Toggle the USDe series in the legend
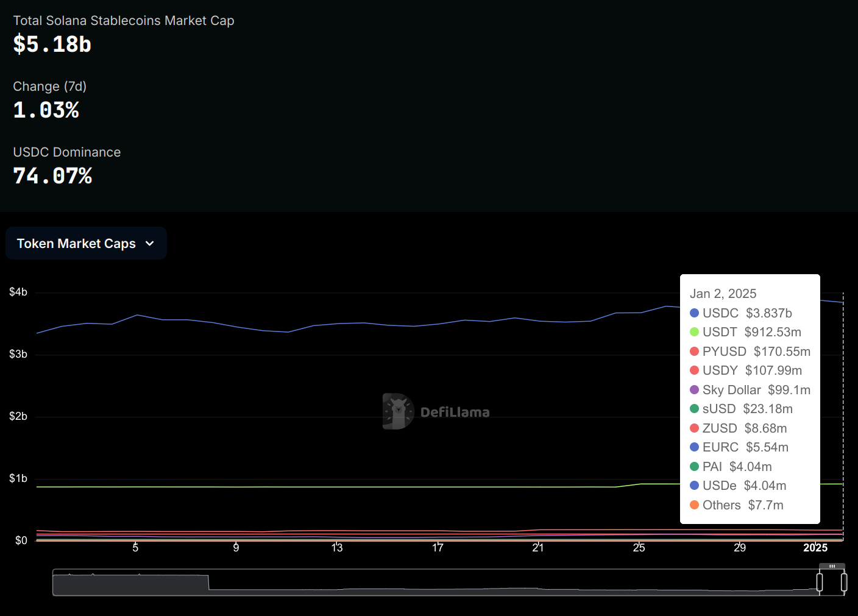This screenshot has height=616, width=858. pos(694,486)
